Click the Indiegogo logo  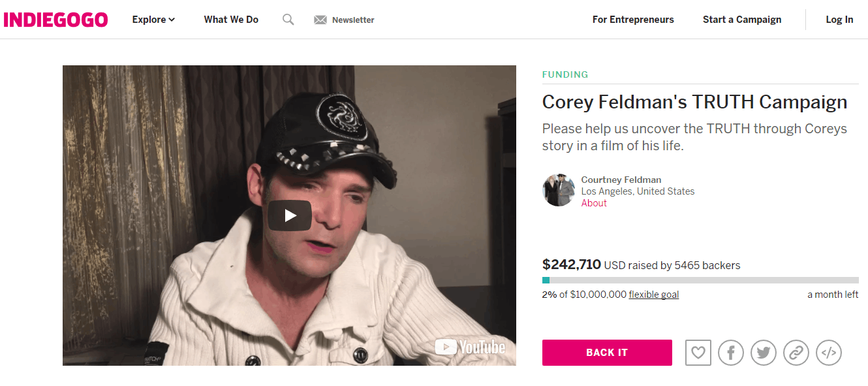55,20
